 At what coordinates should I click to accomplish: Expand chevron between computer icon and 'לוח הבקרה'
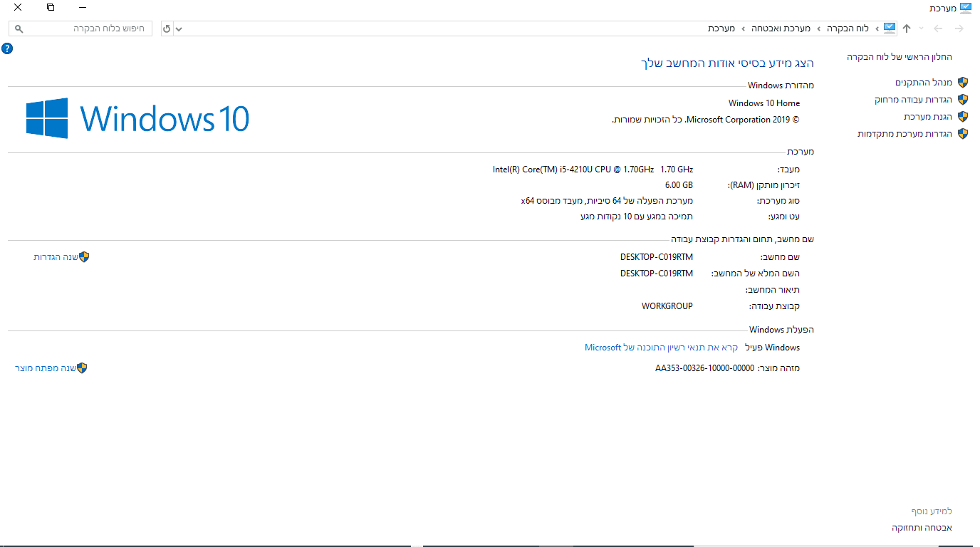[877, 28]
